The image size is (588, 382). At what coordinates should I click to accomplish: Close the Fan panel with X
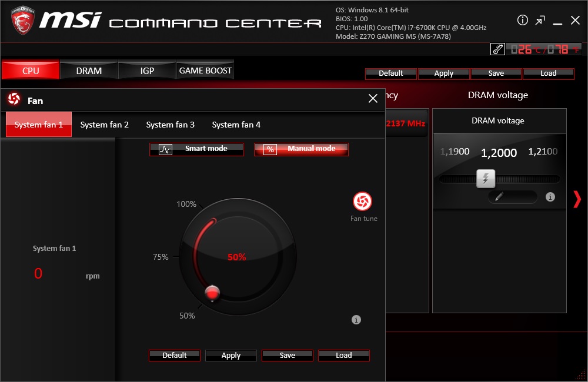coord(373,98)
